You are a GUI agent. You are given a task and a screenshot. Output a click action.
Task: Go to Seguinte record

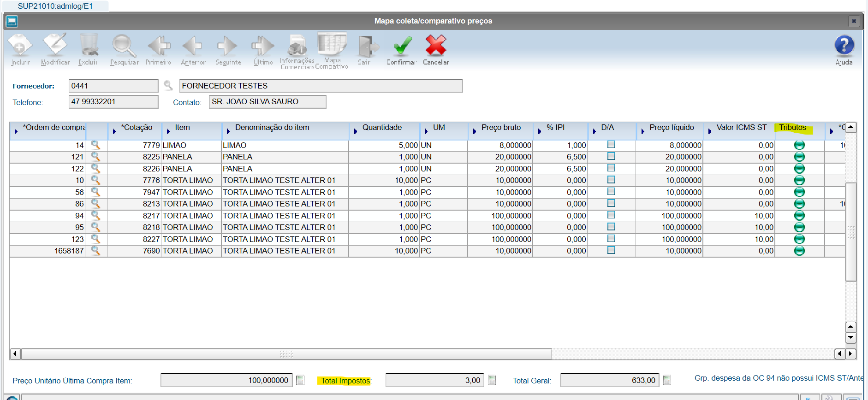[x=228, y=49]
